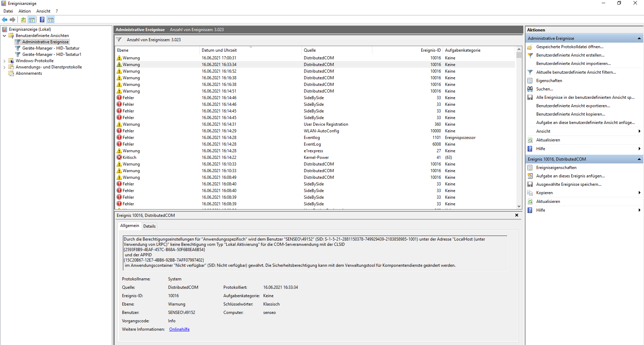
Task: Click Benutzerdefinierte Ansicht erstellen action
Action: [570, 55]
